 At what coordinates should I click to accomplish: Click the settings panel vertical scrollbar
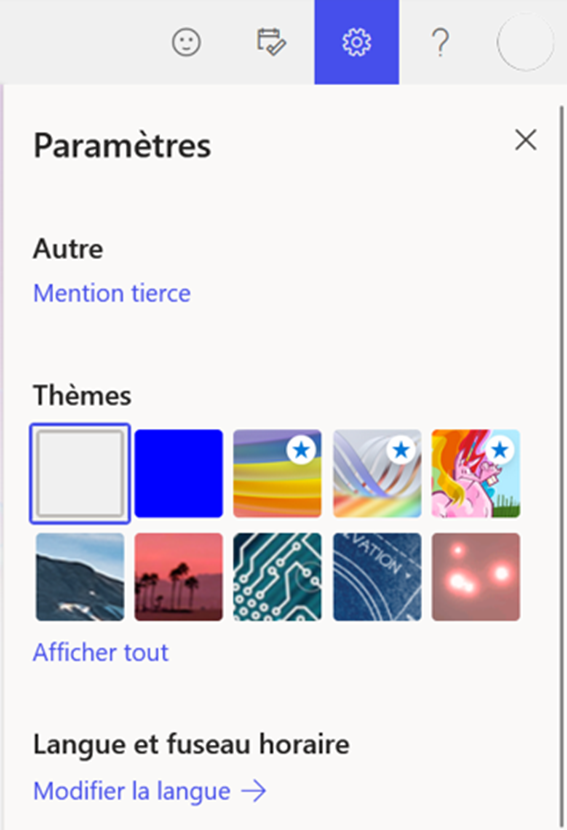(x=561, y=466)
